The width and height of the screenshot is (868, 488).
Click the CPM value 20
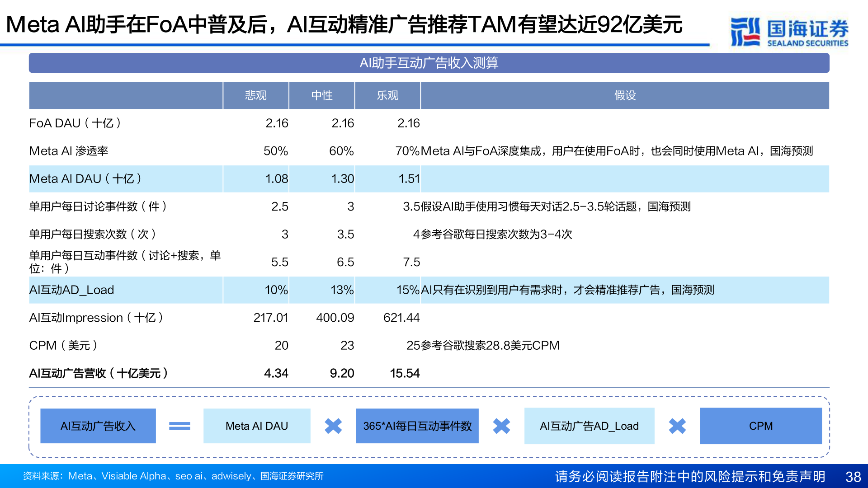pos(282,346)
